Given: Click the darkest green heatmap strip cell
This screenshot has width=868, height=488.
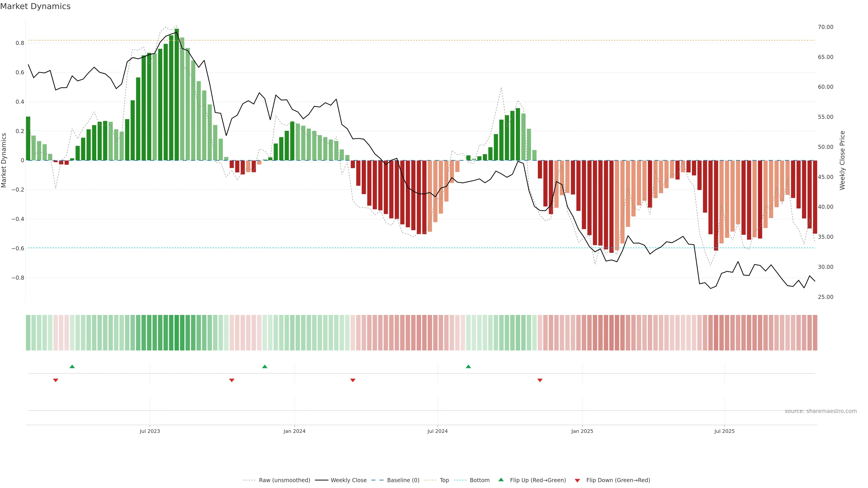Looking at the screenshot, I should (x=177, y=333).
